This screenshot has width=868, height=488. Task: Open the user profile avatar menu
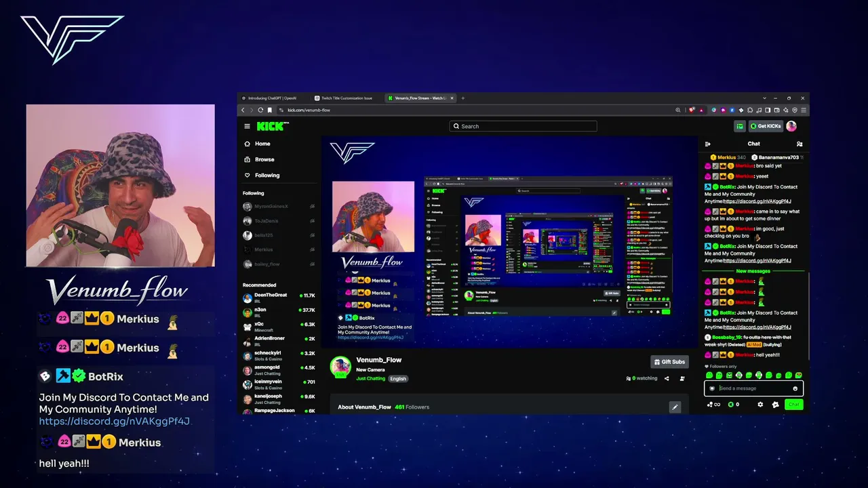pyautogui.click(x=791, y=126)
